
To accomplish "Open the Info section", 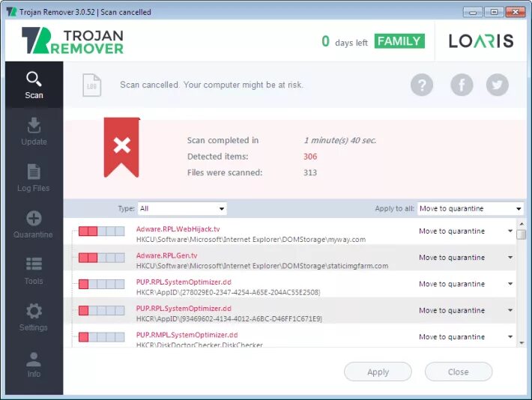I will [34, 364].
